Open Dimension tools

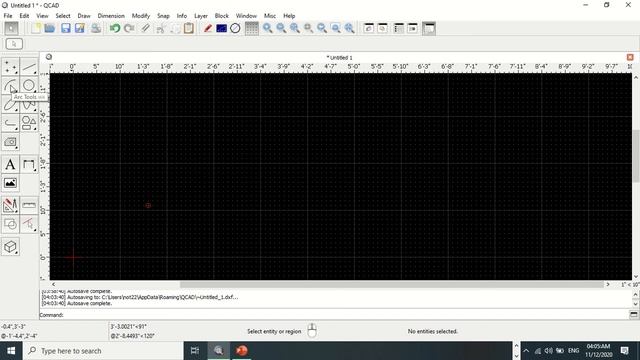(29, 164)
